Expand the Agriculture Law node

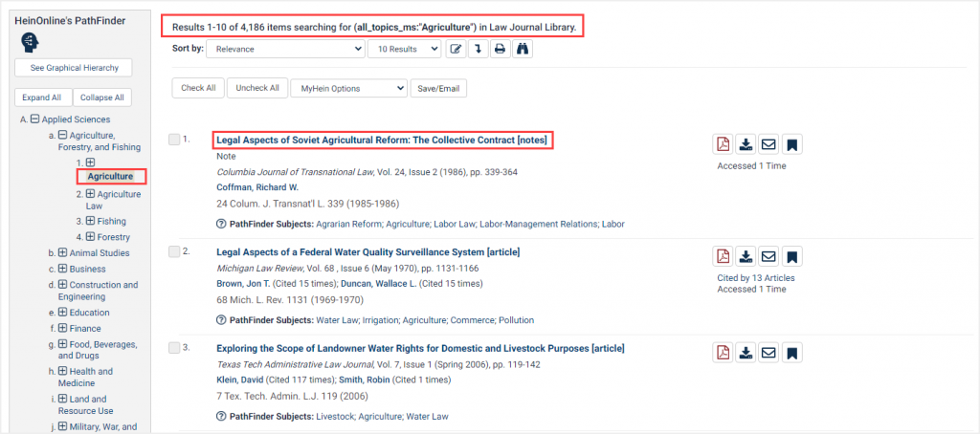pyautogui.click(x=90, y=194)
